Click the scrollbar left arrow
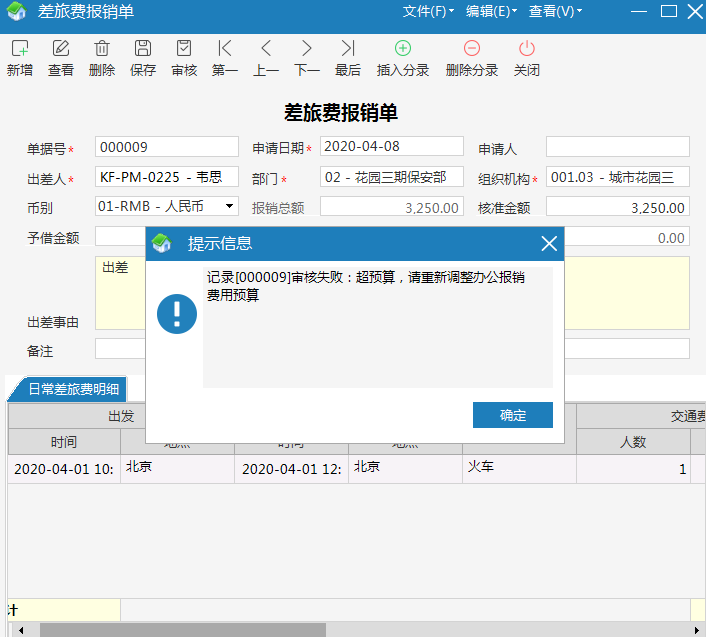Image resolution: width=706 pixels, height=637 pixels. click(21, 630)
